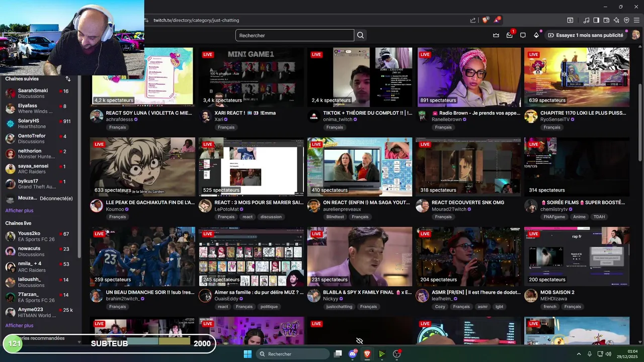Screen dimensions: 644x362
Task: Select the Anime tag under chemiistrytv
Action: [579, 217]
